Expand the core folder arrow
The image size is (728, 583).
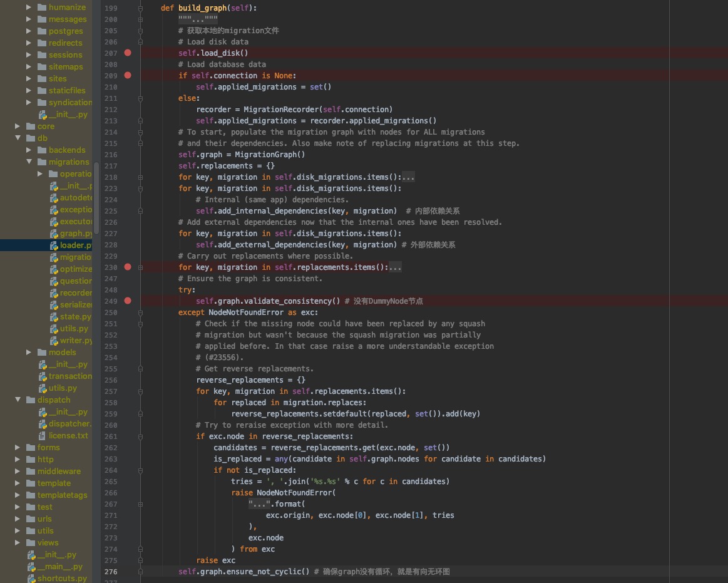tap(18, 126)
